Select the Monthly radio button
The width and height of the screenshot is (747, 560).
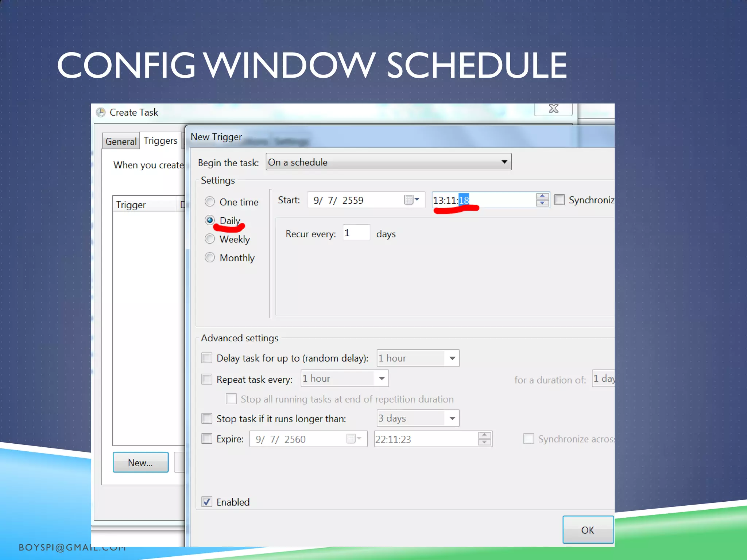click(210, 257)
